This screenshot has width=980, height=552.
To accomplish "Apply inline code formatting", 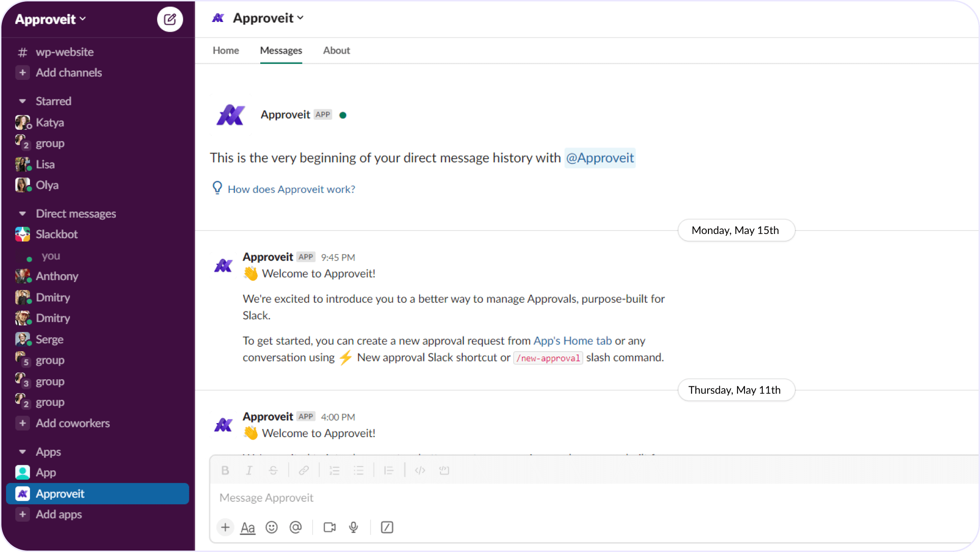I will click(x=420, y=470).
